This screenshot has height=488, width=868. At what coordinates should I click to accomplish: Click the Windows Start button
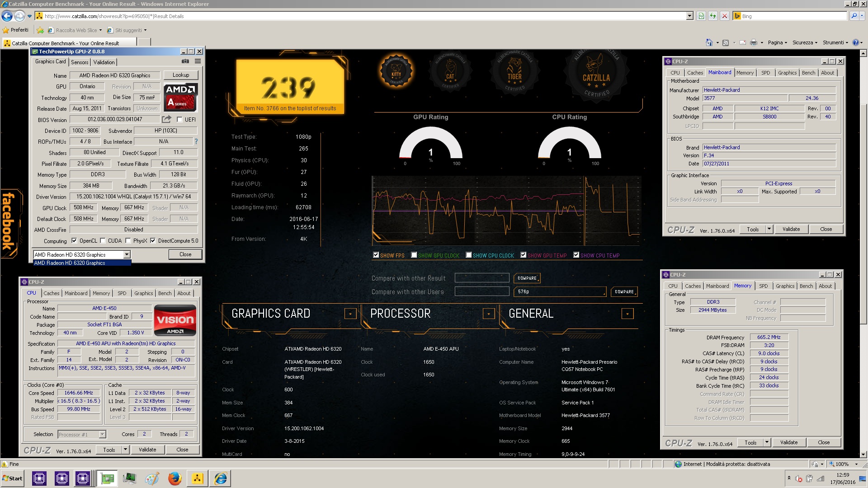tap(13, 479)
